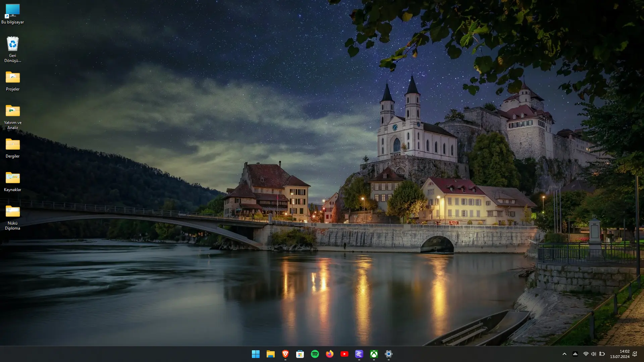644x362 pixels.
Task: Open YouTube from the taskbar
Action: [x=344, y=354]
